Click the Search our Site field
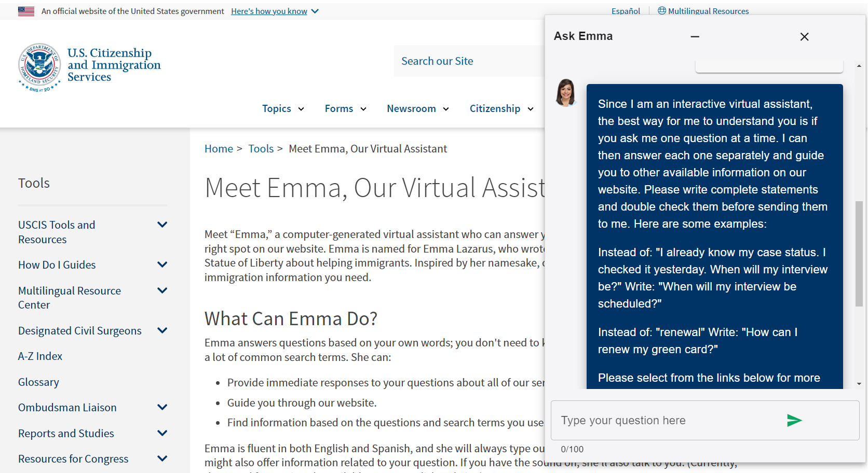868x473 pixels. tap(469, 61)
